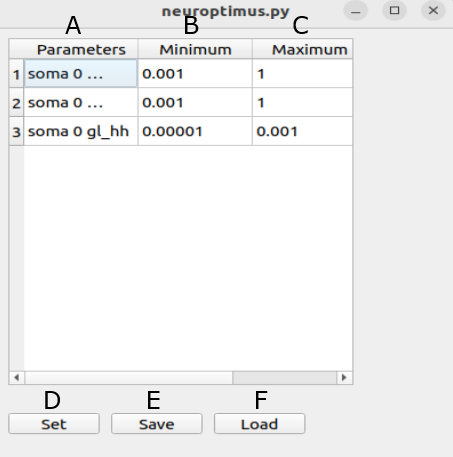This screenshot has width=453, height=457.
Task: Minimize the neuroptimus.py window
Action: [x=356, y=11]
